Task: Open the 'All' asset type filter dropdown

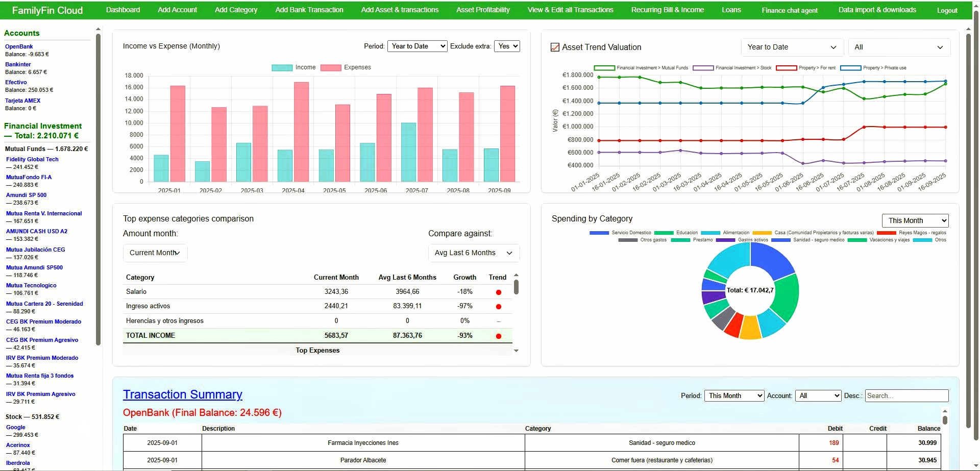Action: [898, 47]
